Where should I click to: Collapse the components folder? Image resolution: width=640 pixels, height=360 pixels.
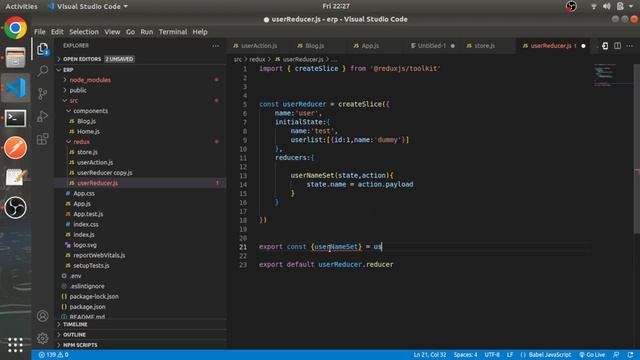point(140,111)
